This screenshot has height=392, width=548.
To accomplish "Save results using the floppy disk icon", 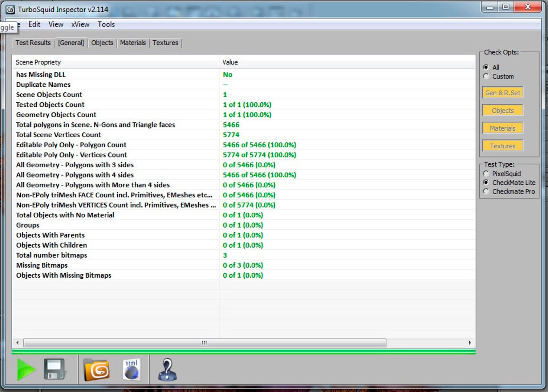I will click(54, 369).
